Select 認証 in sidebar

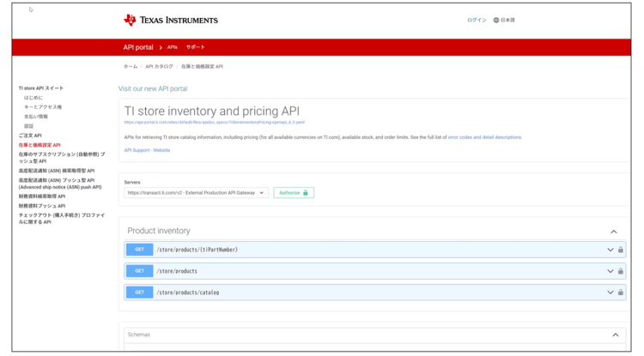pos(28,126)
